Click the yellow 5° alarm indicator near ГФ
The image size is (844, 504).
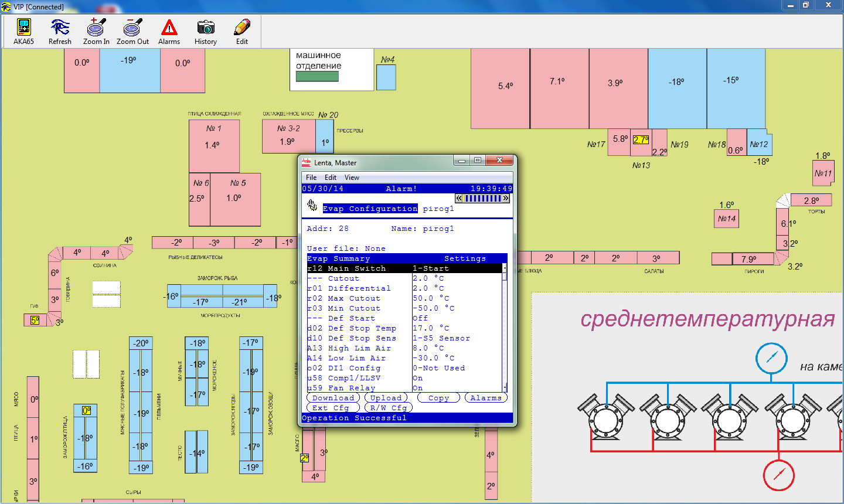[x=35, y=320]
